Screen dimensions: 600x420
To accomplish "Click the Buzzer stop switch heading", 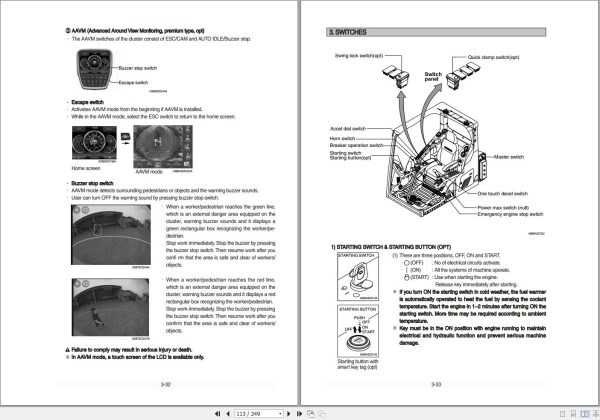I will [92, 183].
